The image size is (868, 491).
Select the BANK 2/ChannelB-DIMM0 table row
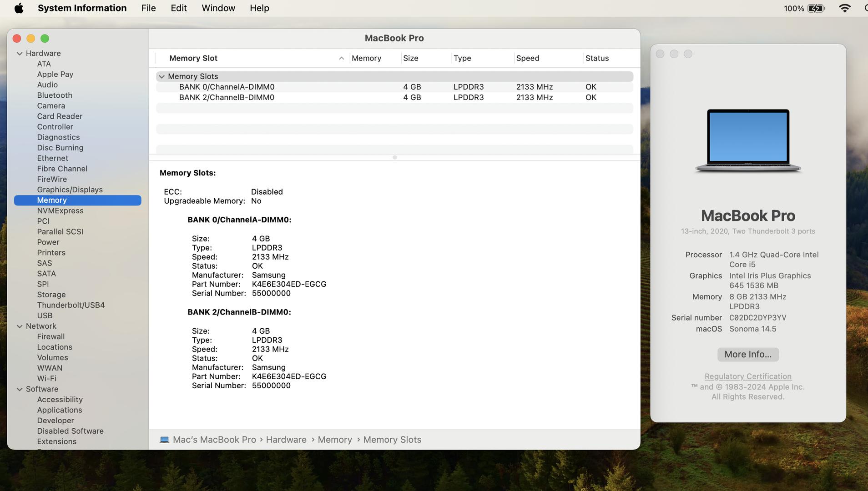click(x=394, y=97)
